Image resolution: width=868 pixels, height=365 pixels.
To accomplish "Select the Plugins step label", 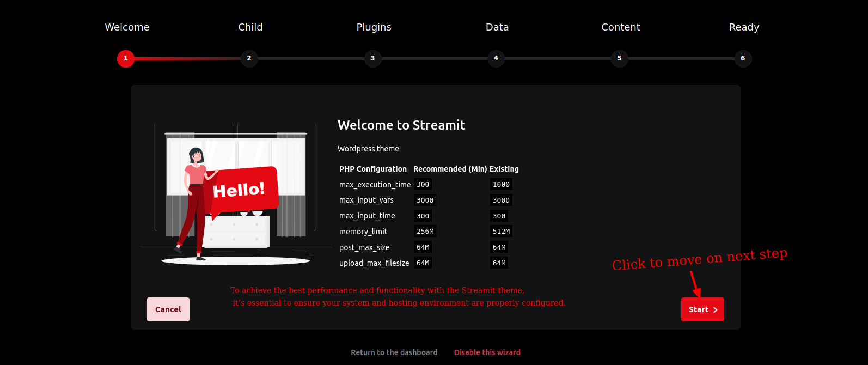I will pos(374,27).
